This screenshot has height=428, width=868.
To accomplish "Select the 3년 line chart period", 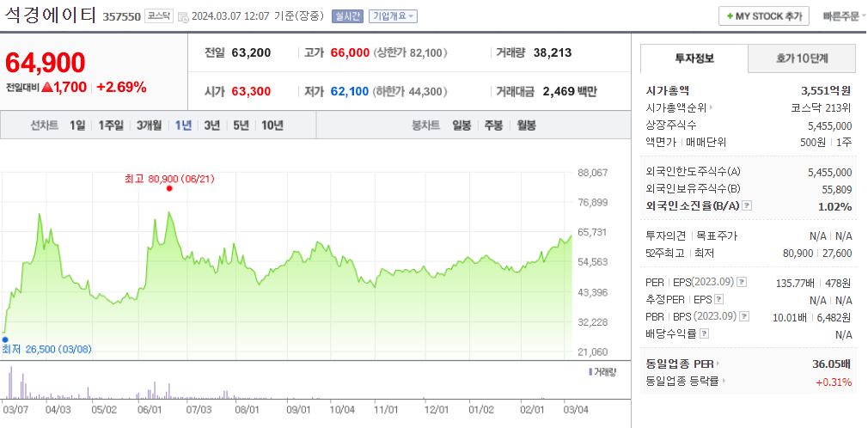I will (212, 125).
